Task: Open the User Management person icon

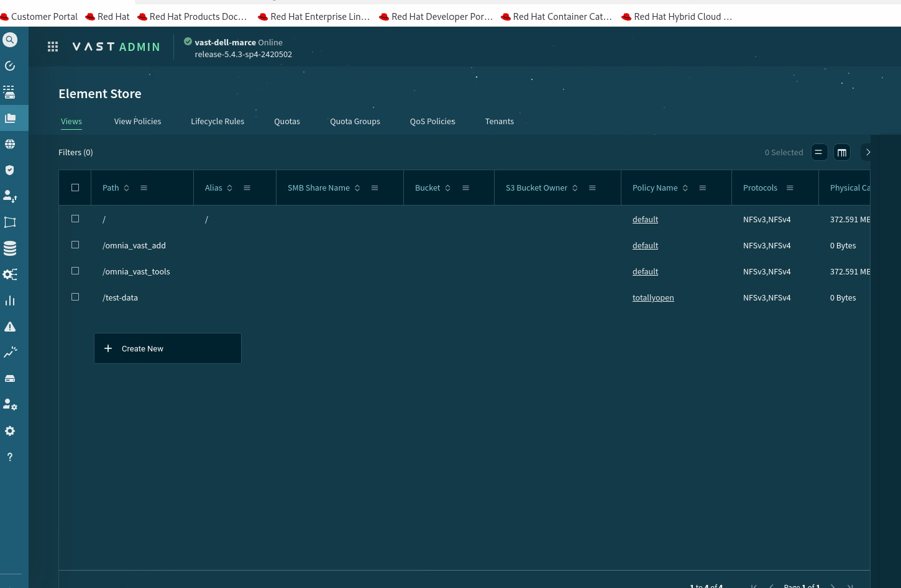Action: point(10,196)
